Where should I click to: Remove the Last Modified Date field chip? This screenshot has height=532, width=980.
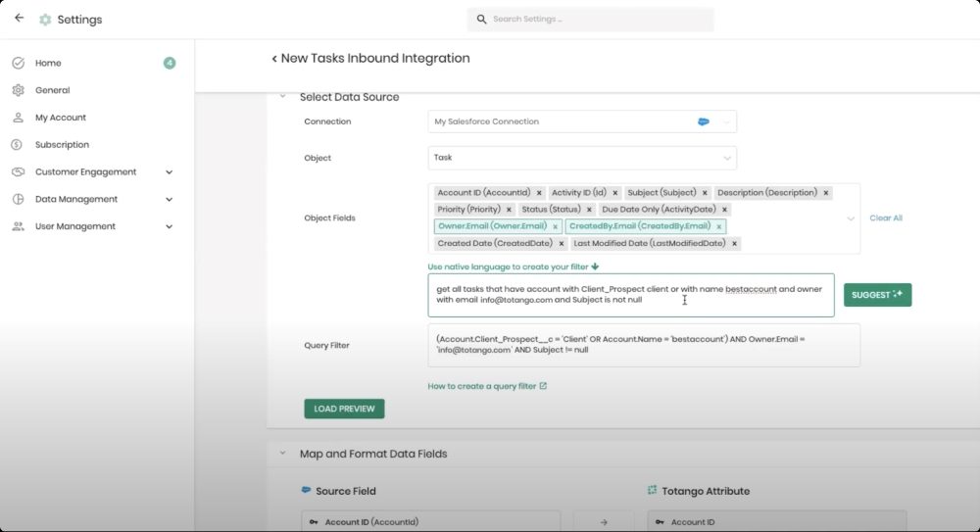[x=734, y=244]
